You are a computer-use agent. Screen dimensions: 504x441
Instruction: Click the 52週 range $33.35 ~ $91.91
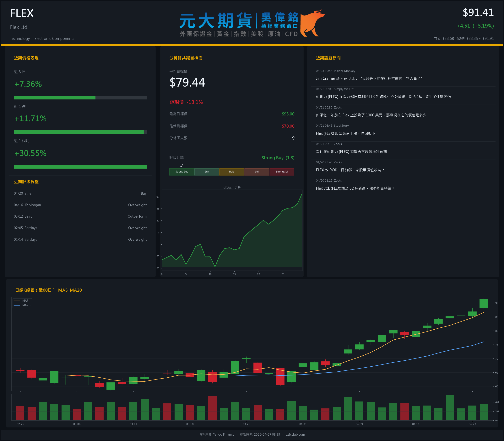[475, 38]
